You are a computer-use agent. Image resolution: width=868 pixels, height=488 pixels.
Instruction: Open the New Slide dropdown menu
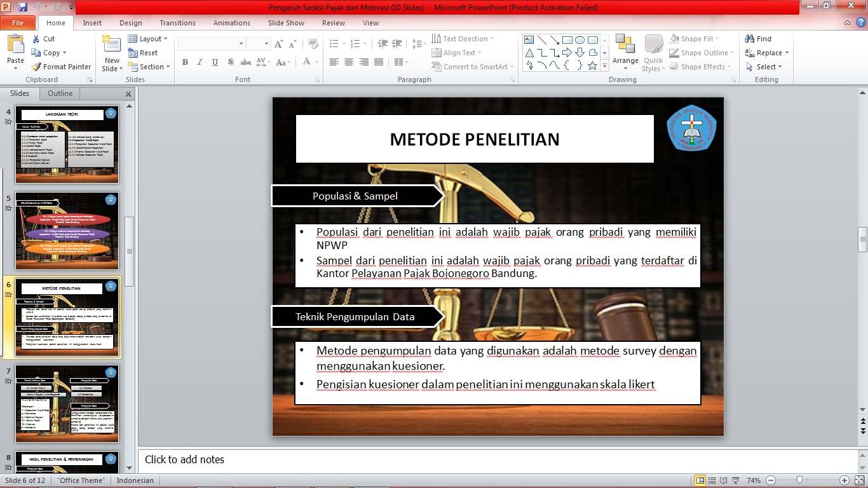click(x=112, y=65)
